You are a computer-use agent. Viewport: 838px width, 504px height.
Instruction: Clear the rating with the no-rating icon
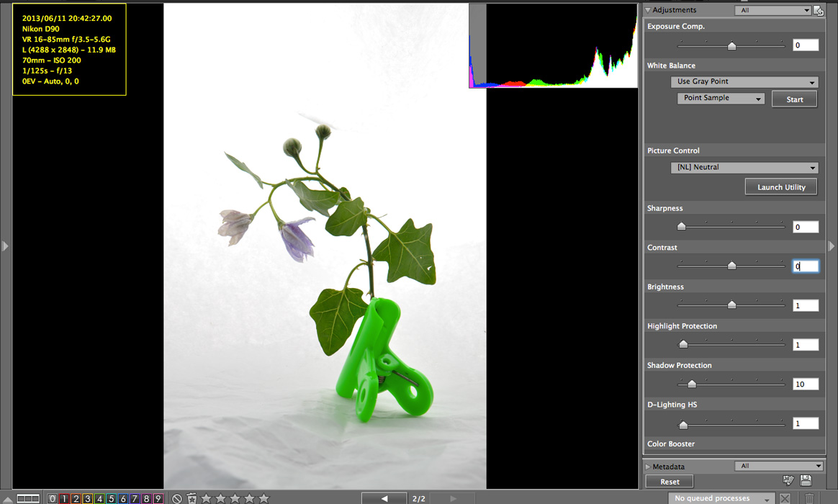pyautogui.click(x=177, y=498)
